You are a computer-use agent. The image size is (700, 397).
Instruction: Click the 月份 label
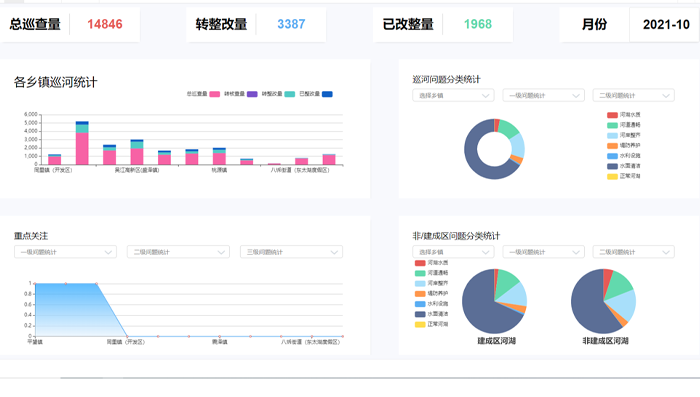[594, 24]
